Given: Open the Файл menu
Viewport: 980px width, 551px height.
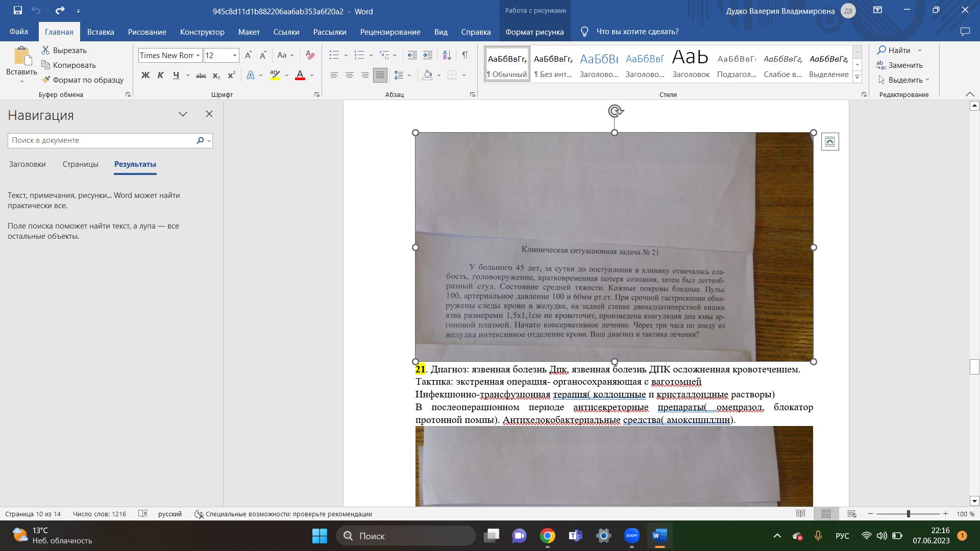Looking at the screenshot, I should pyautogui.click(x=19, y=32).
